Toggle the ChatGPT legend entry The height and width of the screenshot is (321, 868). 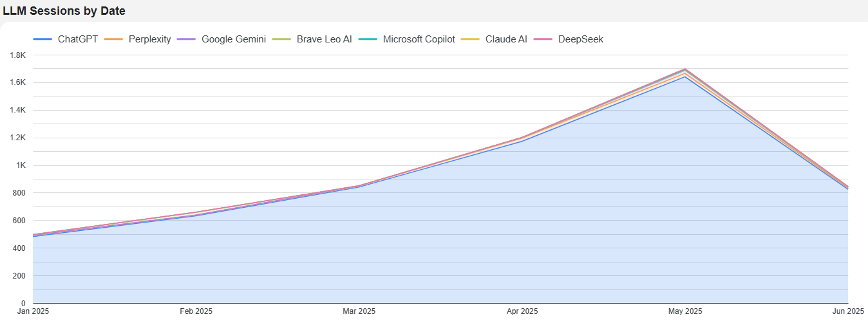point(65,39)
